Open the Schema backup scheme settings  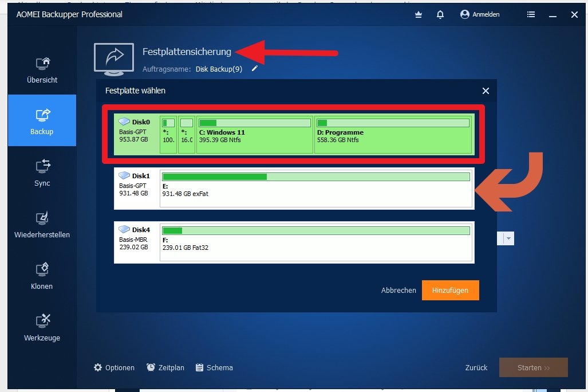[x=214, y=367]
